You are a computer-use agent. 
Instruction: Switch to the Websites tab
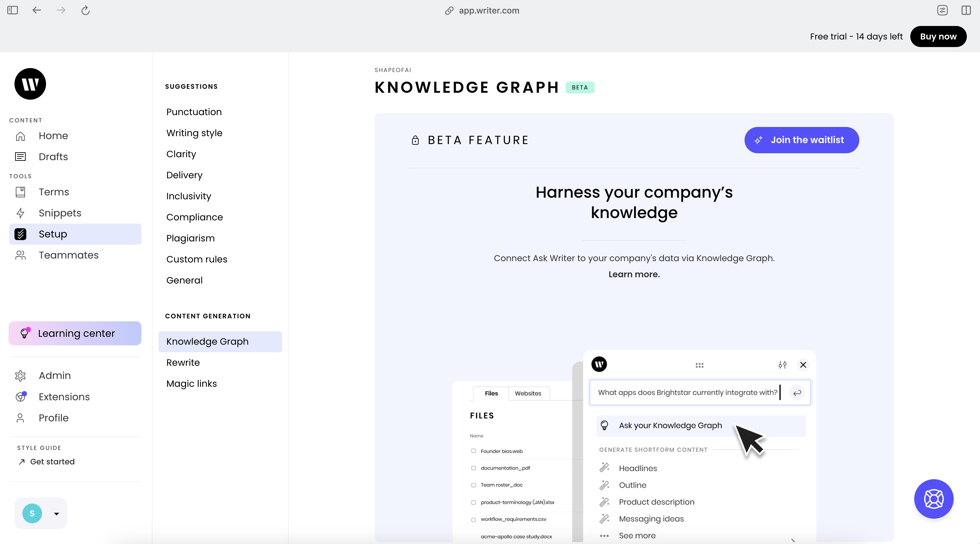click(x=528, y=393)
